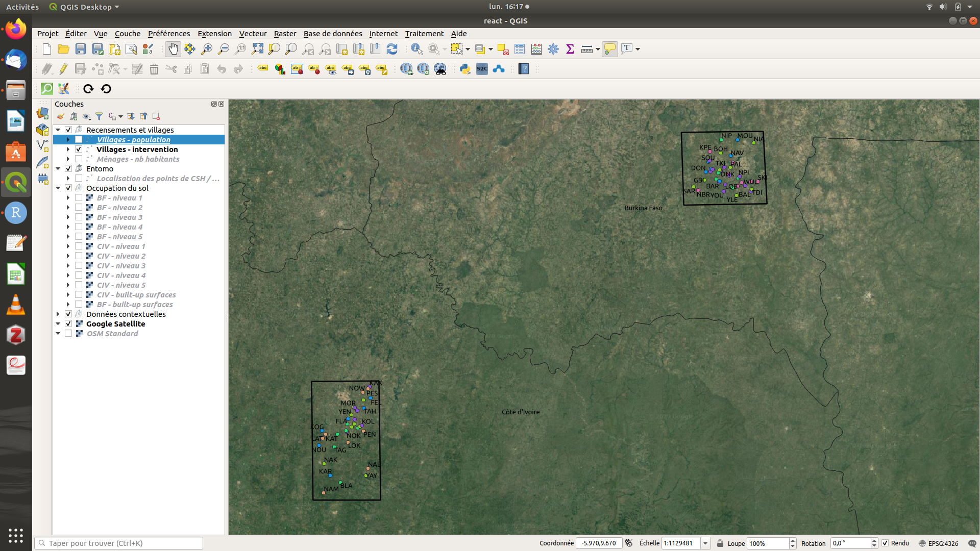980x551 pixels.
Task: Open Firefox from the Ubuntu dock
Action: 16,29
